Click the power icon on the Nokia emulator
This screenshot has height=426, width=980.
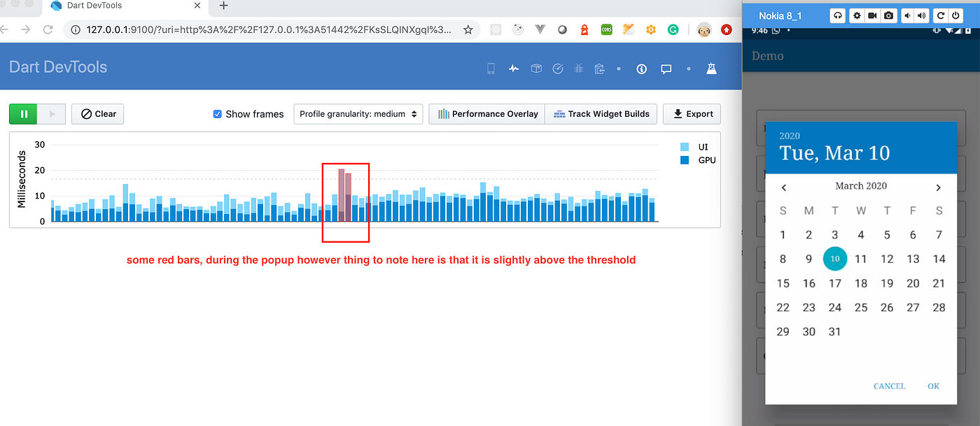(956, 15)
